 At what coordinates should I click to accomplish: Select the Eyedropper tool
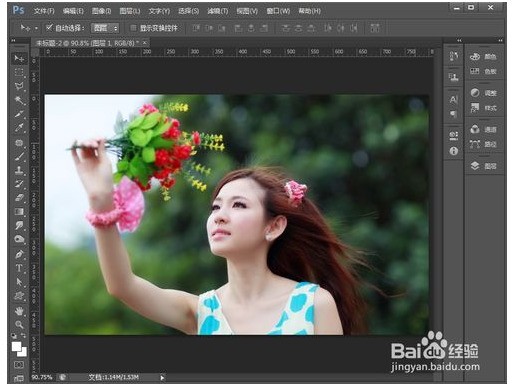click(19, 128)
